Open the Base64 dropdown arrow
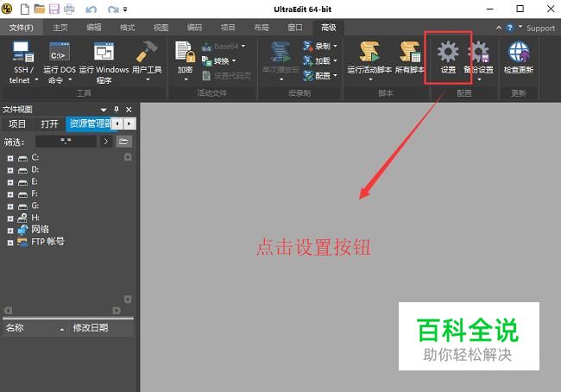The height and width of the screenshot is (392, 561). click(243, 46)
